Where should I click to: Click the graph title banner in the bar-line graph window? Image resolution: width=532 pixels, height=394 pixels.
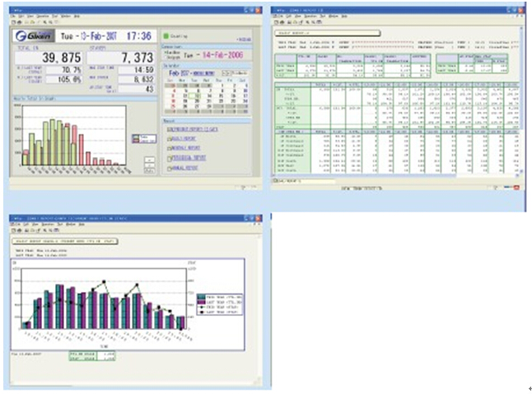65,241
